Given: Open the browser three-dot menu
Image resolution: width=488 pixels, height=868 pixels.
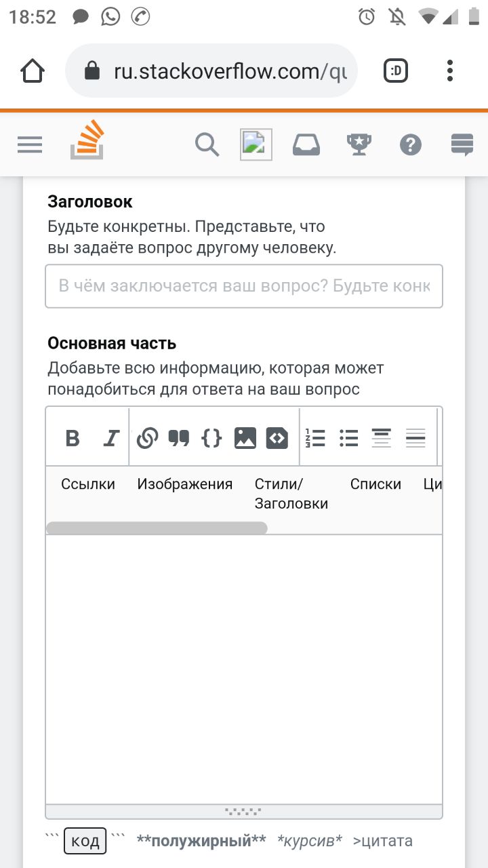Looking at the screenshot, I should pyautogui.click(x=450, y=71).
